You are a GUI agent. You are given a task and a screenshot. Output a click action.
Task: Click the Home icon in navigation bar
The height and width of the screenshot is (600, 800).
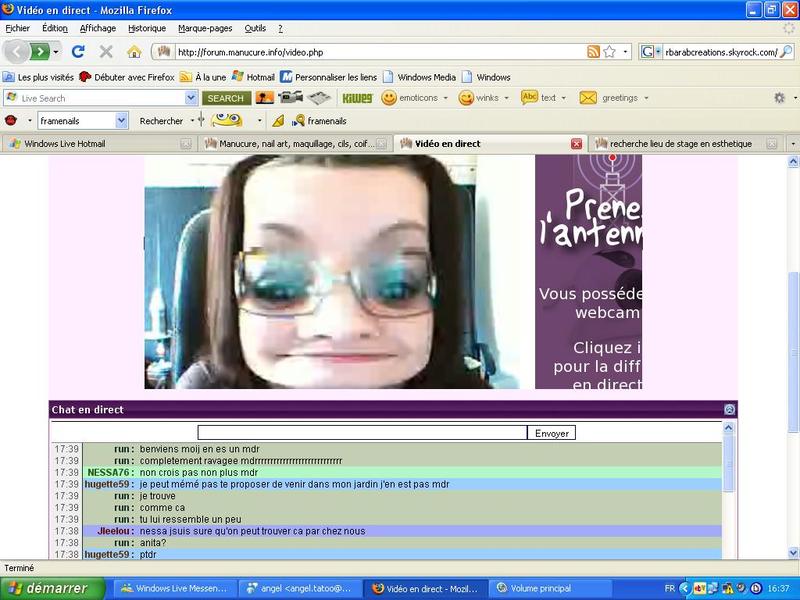coord(134,51)
